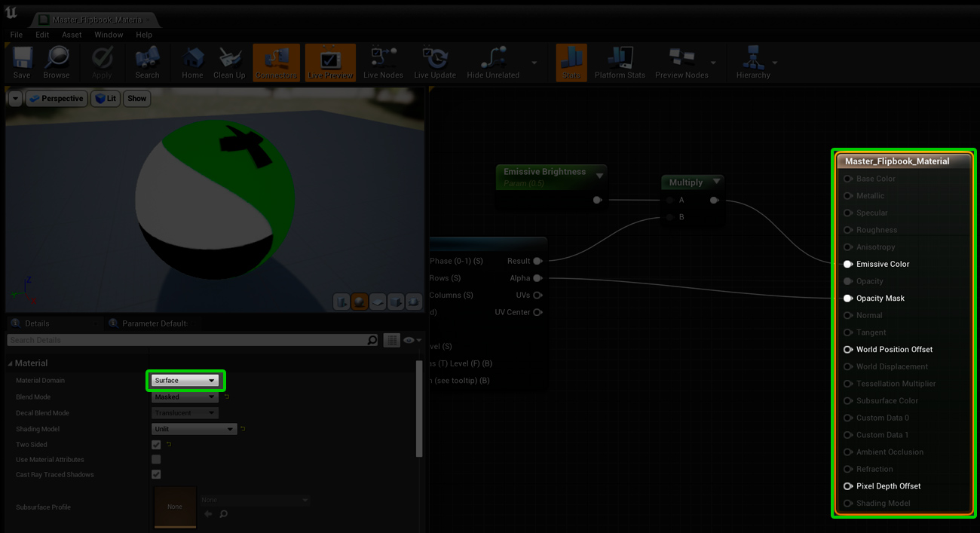Open the Decal Blend Mode Translucent dropdown

click(x=185, y=413)
